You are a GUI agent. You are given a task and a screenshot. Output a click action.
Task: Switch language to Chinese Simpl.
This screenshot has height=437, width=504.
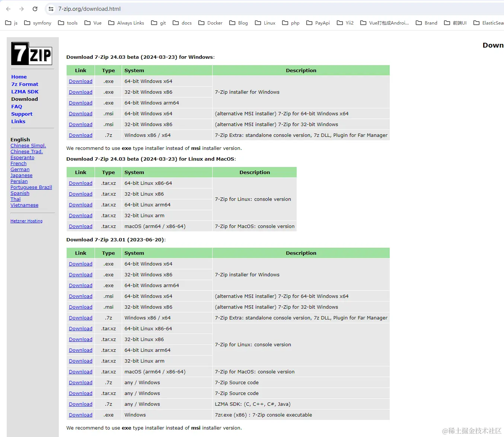pos(28,146)
